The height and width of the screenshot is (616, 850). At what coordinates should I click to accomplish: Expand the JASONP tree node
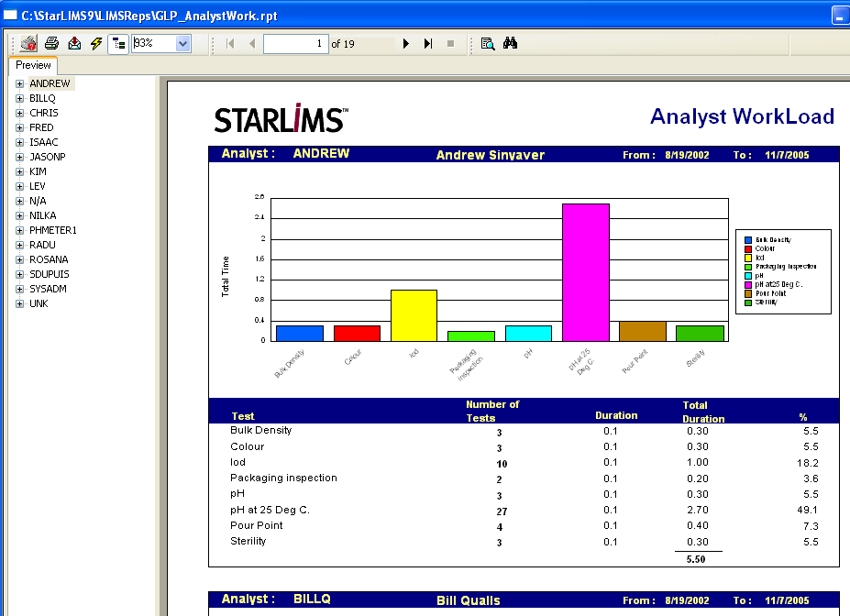pos(19,157)
